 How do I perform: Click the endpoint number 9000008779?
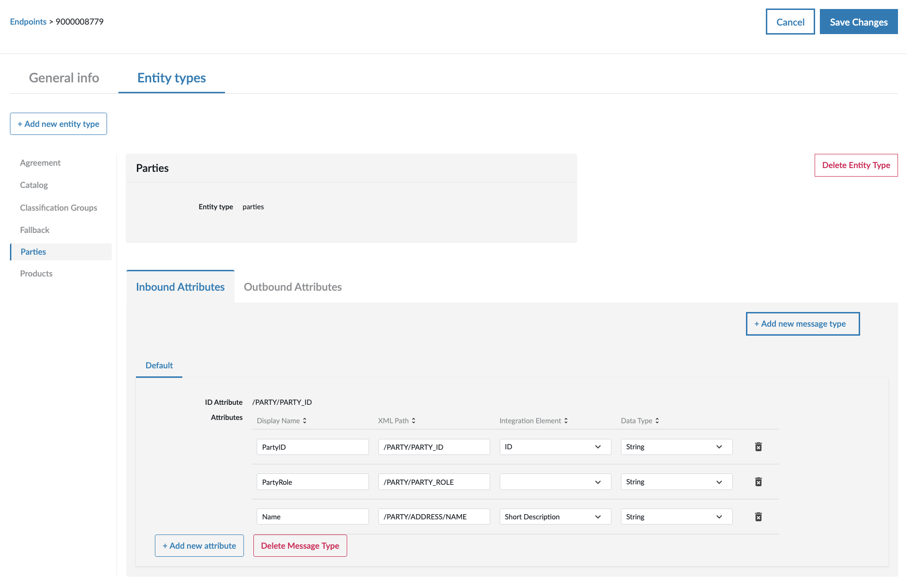pyautogui.click(x=80, y=22)
